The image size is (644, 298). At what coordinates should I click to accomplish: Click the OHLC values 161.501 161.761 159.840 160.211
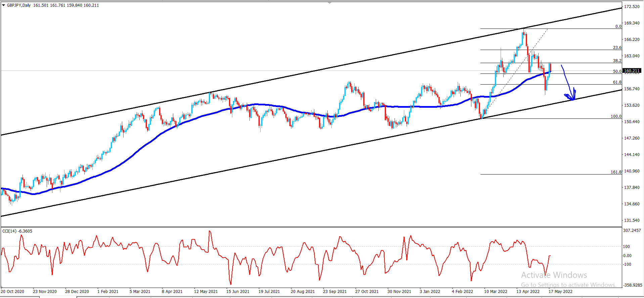(x=66, y=5)
